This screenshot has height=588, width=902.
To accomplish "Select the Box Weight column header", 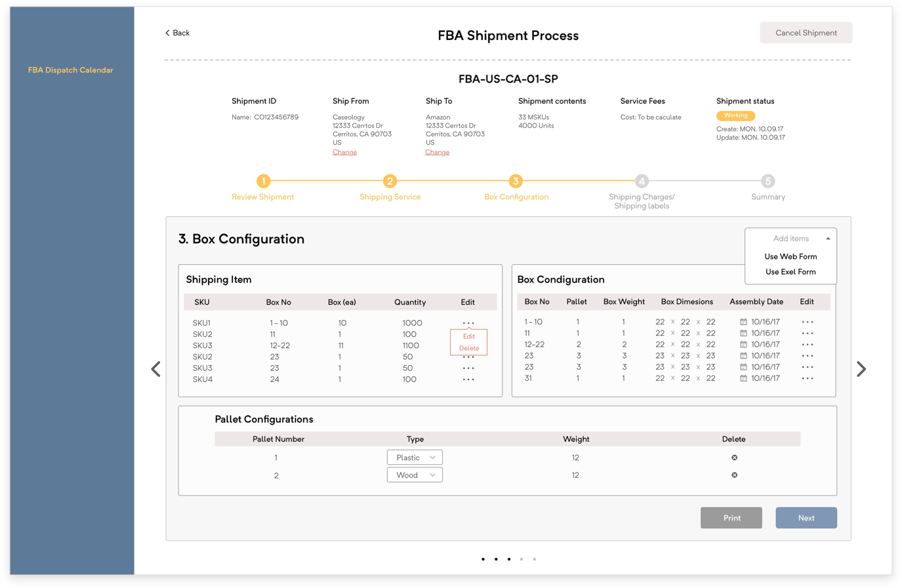I will pos(624,302).
